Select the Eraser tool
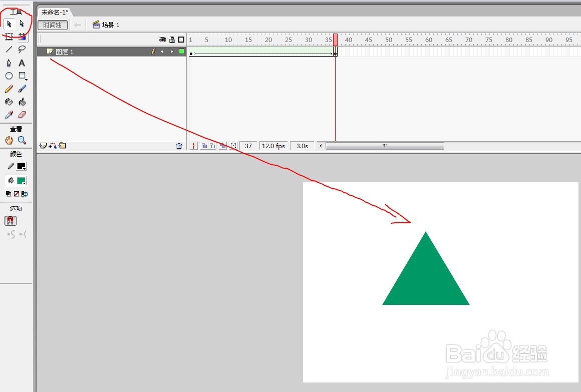 (x=22, y=115)
